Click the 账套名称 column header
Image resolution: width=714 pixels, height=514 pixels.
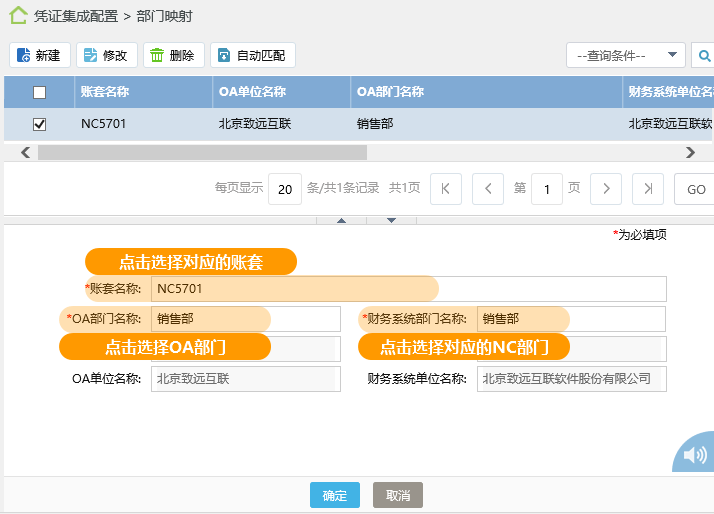(x=105, y=92)
